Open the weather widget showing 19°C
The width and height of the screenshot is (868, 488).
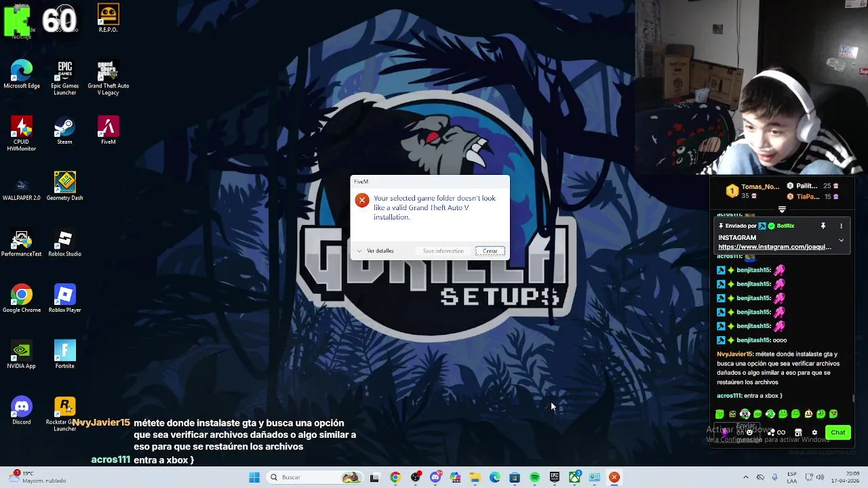coord(37,477)
